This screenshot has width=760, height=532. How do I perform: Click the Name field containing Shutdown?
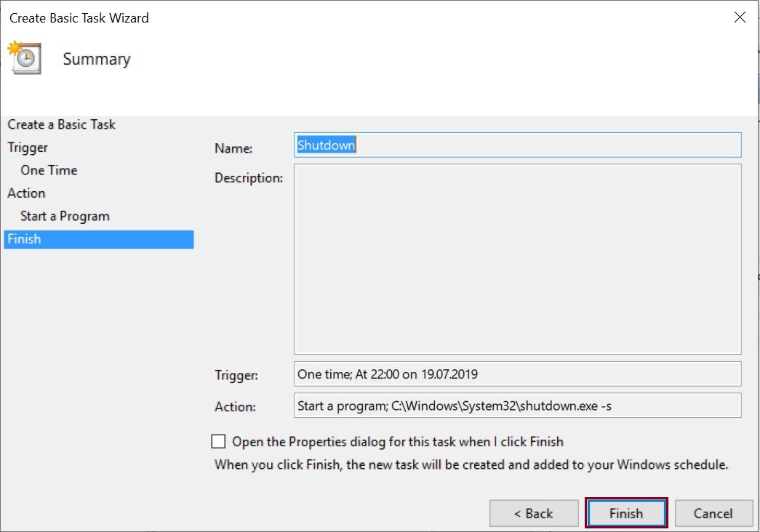(517, 145)
